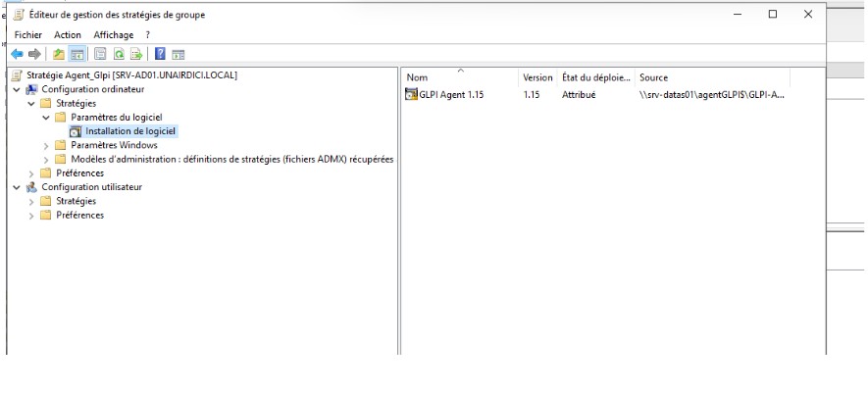Screen dimensions: 868x393
Task: Open the Action menu
Action: click(x=68, y=35)
